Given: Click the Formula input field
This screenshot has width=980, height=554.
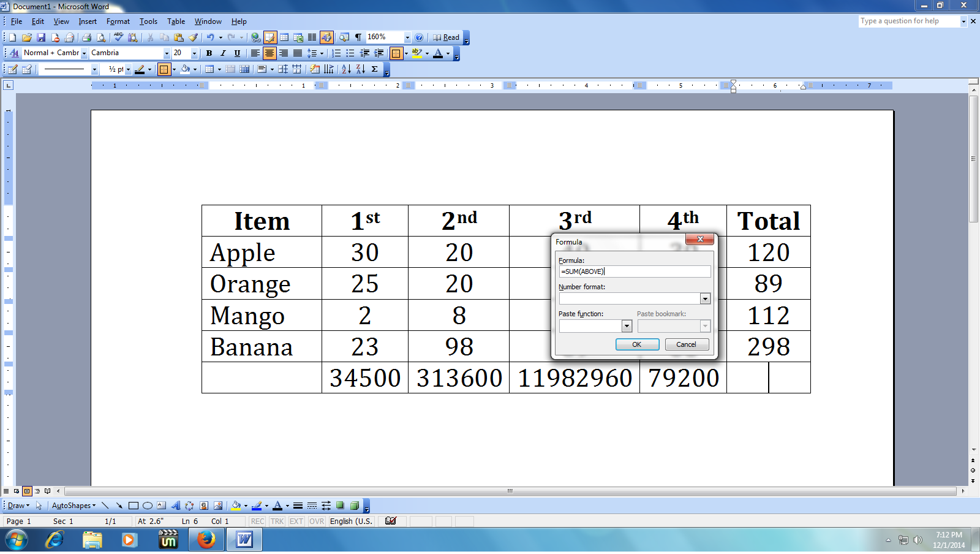Looking at the screenshot, I should click(635, 271).
